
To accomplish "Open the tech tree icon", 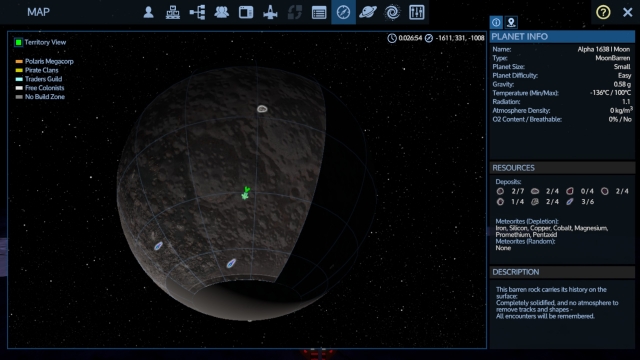I will [197, 12].
